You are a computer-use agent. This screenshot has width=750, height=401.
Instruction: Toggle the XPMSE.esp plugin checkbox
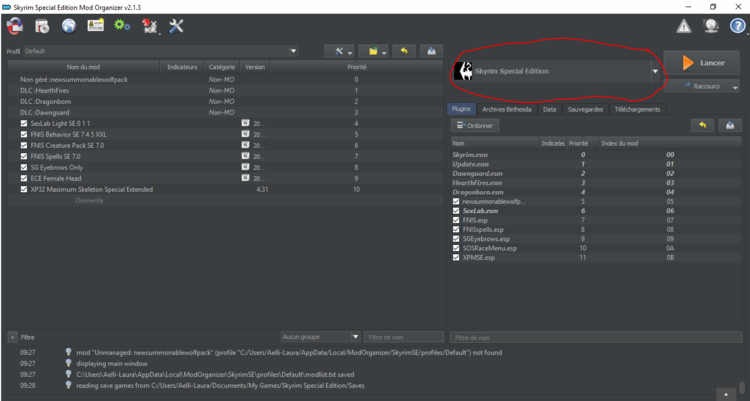[456, 257]
